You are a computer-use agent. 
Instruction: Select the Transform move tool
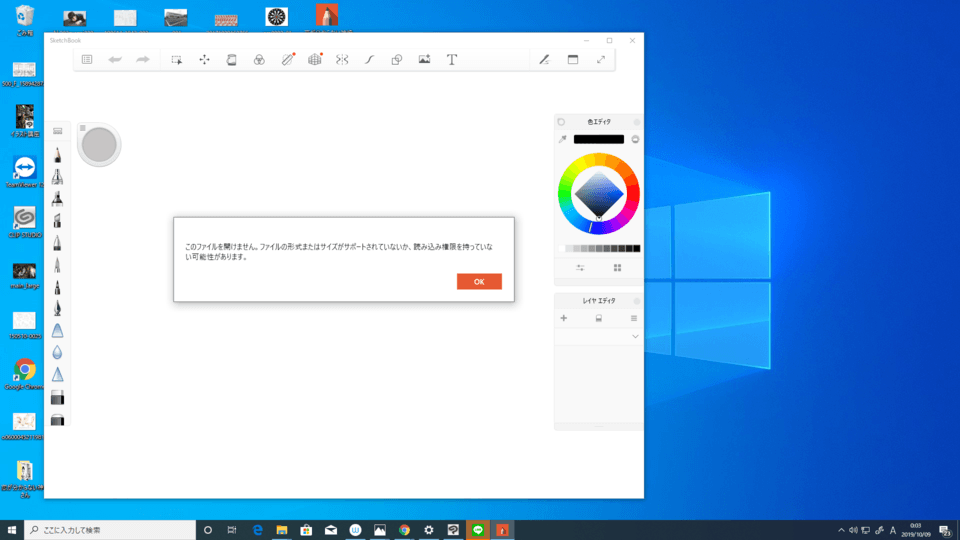tap(204, 60)
